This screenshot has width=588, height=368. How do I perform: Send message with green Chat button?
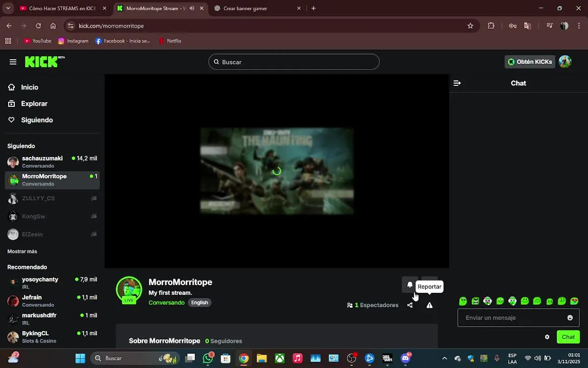click(568, 337)
